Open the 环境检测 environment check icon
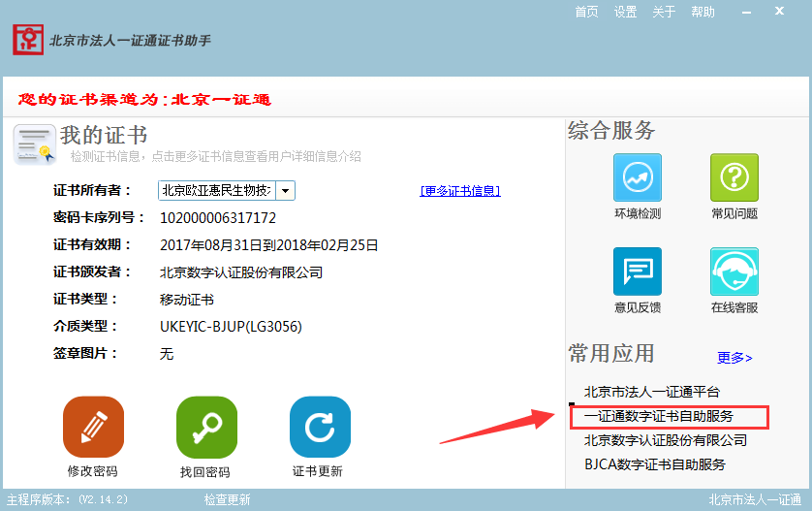 coord(637,177)
